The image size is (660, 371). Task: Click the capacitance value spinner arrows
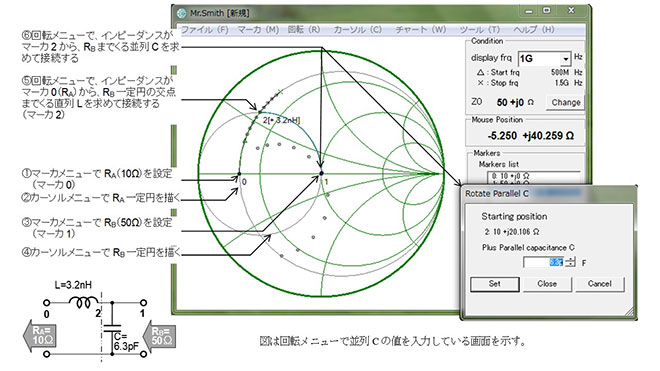coord(570,262)
